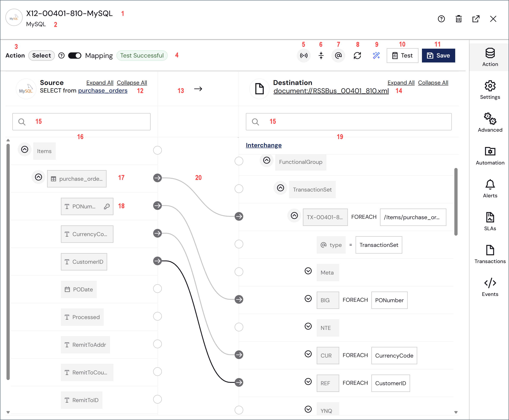Expand the BIG segment node

tap(308, 299)
